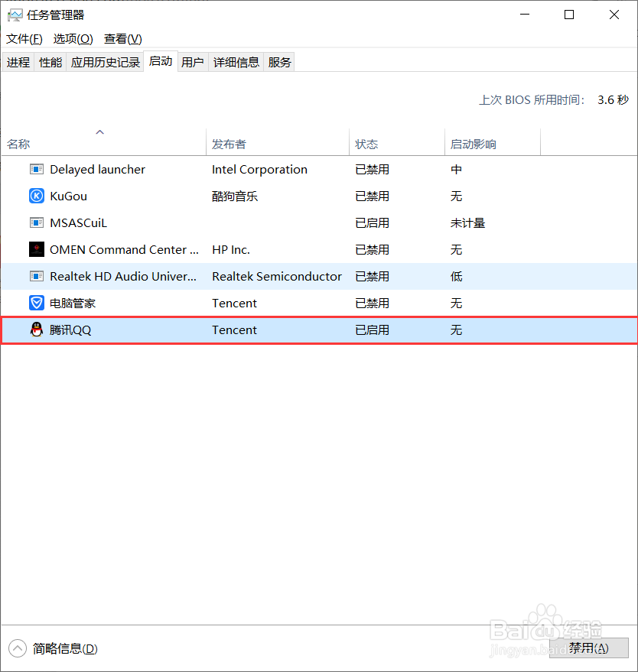Click the Realtek HD Audio icon

(x=36, y=276)
